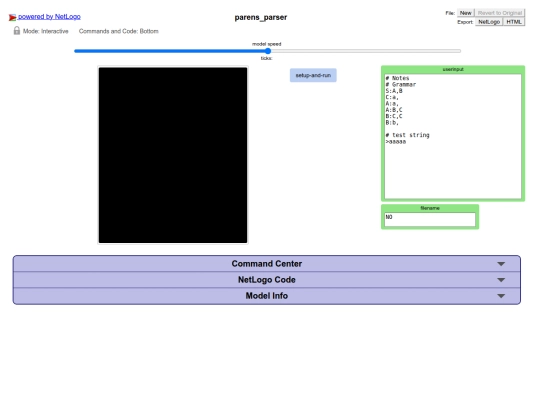Open the powered by NetLogo link

click(x=49, y=17)
